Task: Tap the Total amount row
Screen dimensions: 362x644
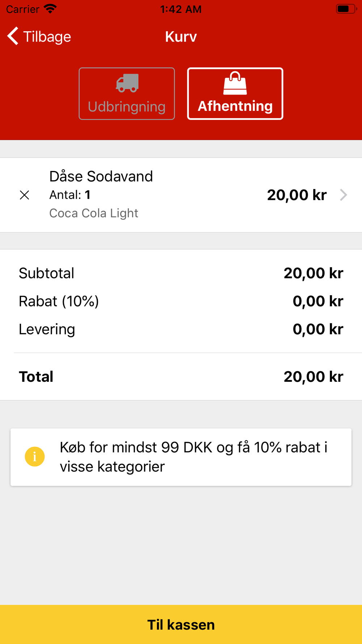Action: pyautogui.click(x=181, y=377)
